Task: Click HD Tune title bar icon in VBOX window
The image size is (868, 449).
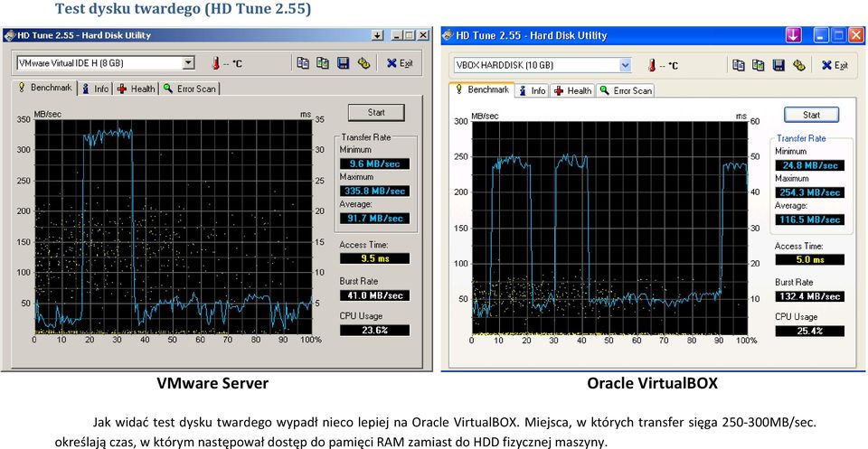Action: [x=448, y=35]
